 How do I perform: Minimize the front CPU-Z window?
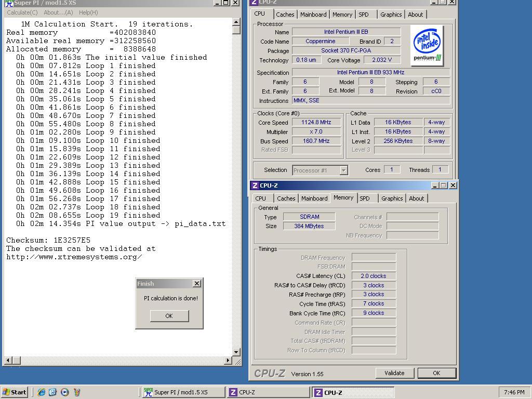435,185
